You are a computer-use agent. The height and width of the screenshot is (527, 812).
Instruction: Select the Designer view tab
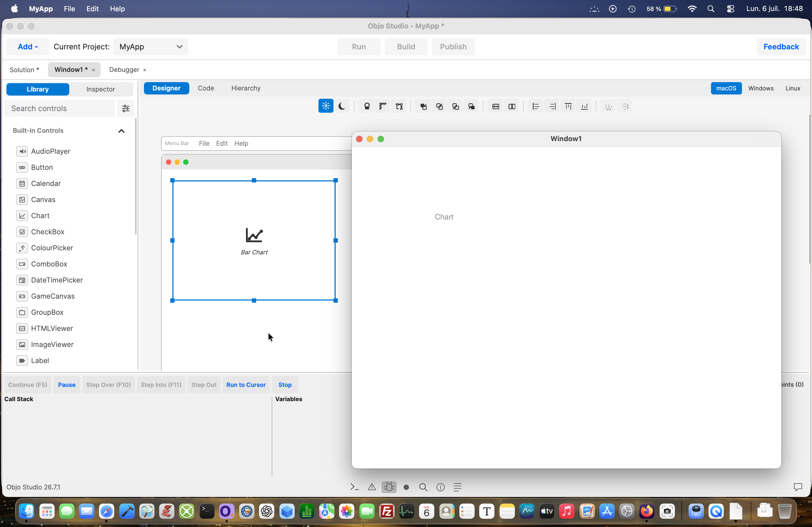(x=166, y=88)
